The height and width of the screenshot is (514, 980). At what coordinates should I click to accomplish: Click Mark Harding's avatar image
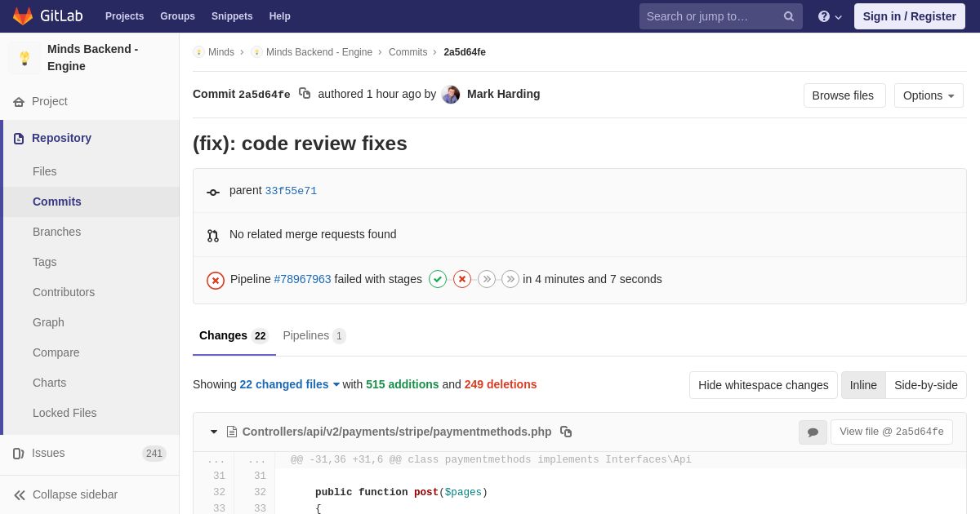[x=451, y=95]
